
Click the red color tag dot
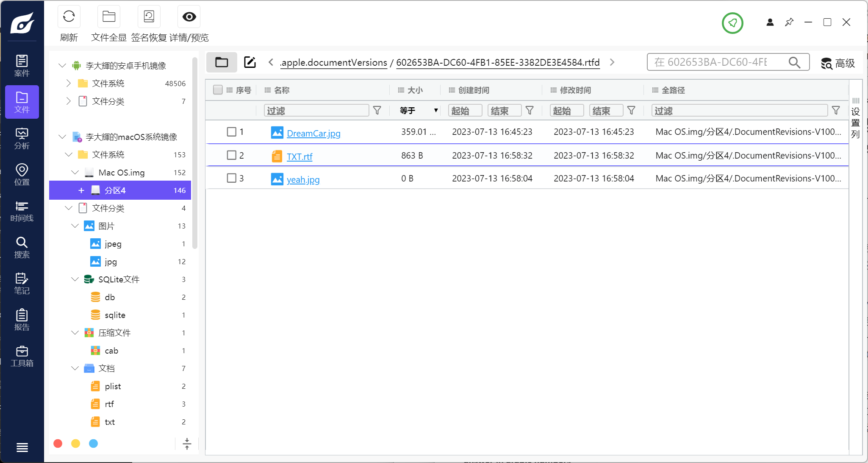pos(58,443)
